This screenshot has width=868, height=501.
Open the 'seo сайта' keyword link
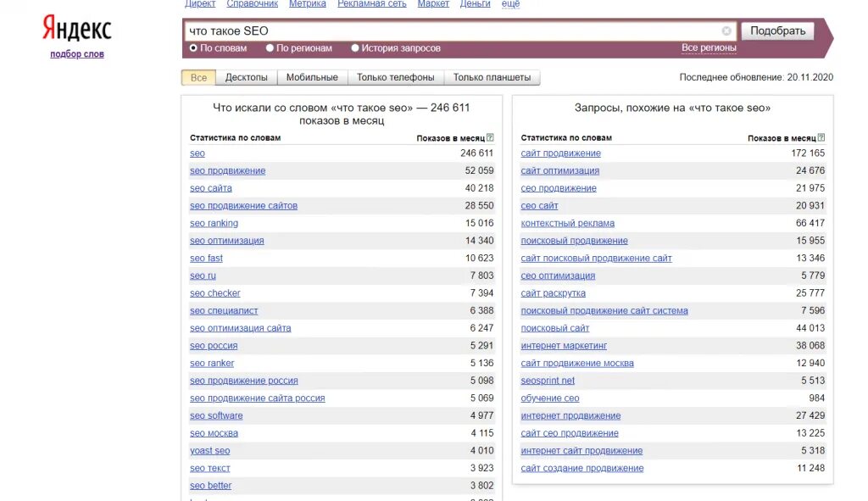211,188
